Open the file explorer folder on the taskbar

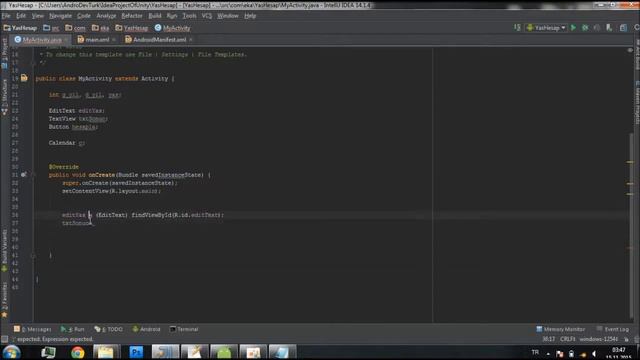pyautogui.click(x=106, y=352)
